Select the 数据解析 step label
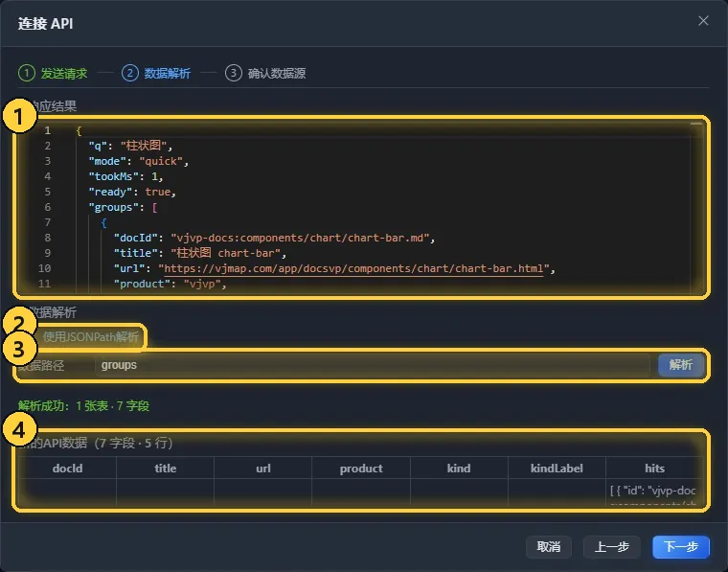 [167, 74]
